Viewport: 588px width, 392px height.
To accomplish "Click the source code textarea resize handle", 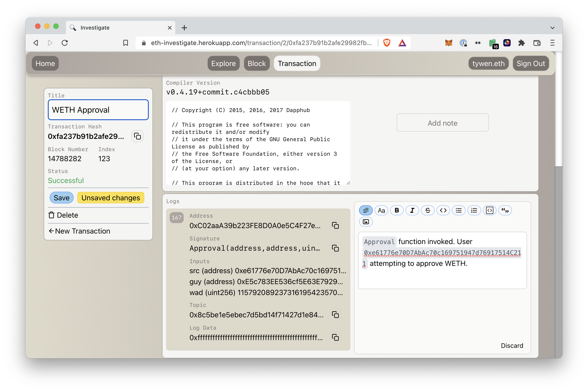I will [x=348, y=183].
